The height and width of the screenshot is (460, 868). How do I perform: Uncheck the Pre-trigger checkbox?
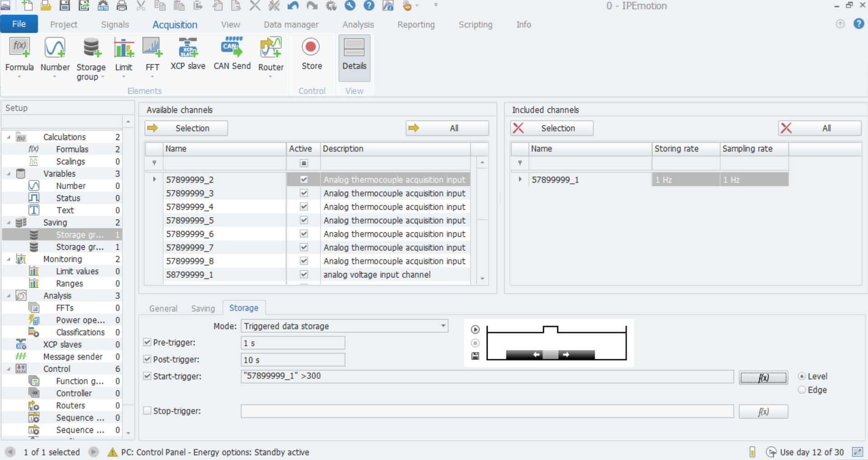[x=147, y=343]
